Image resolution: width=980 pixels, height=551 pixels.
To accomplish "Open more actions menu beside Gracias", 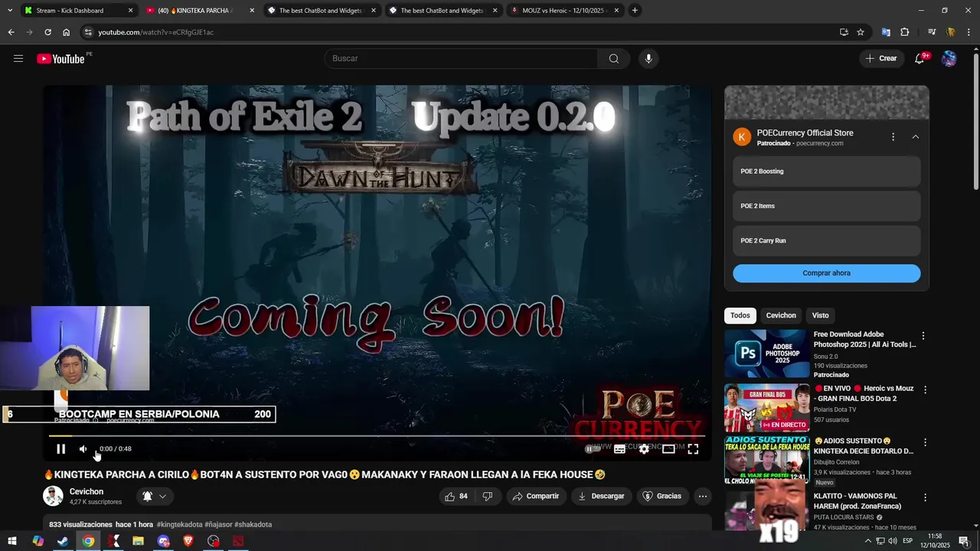I will (702, 497).
